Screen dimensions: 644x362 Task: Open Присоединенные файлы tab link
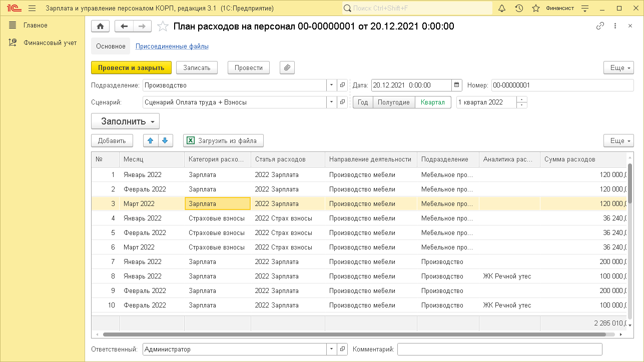point(172,46)
